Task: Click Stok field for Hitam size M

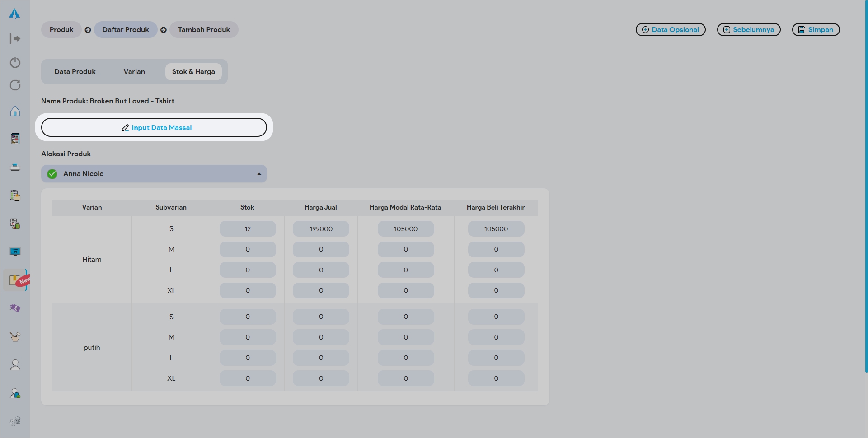Action: pyautogui.click(x=248, y=250)
